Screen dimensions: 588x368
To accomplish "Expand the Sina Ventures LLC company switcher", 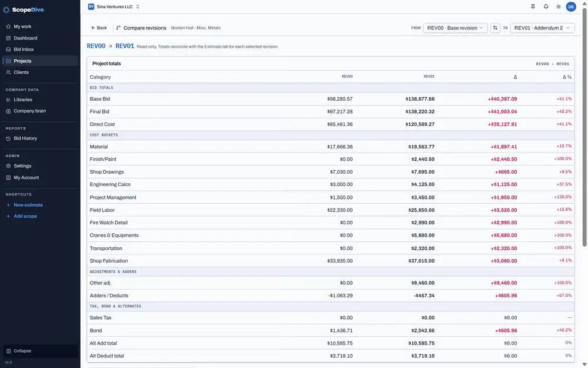I will tap(113, 6).
